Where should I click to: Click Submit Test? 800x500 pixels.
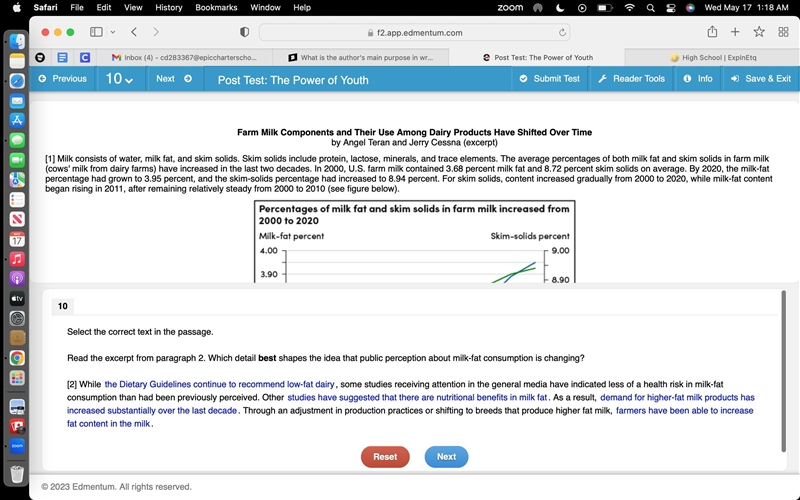(x=549, y=79)
